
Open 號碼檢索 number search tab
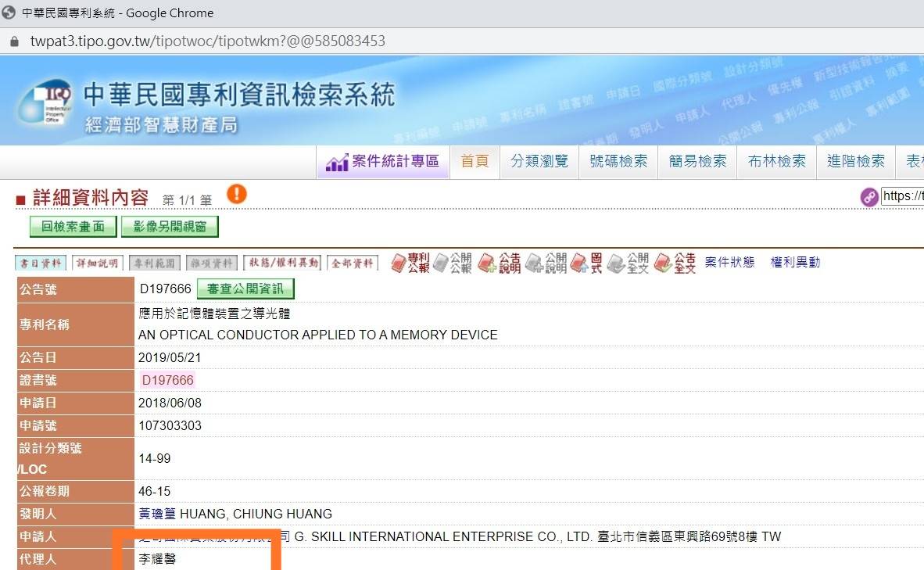pyautogui.click(x=618, y=162)
